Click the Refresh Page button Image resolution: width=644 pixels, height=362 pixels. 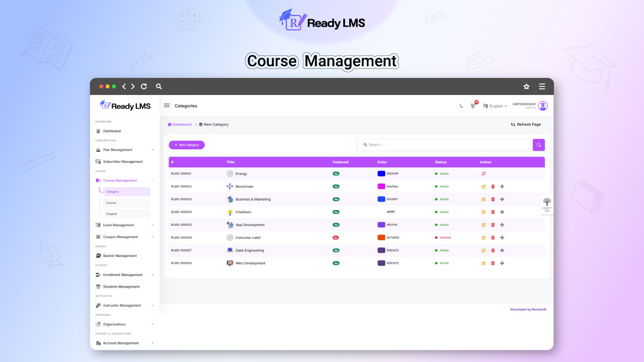point(526,125)
